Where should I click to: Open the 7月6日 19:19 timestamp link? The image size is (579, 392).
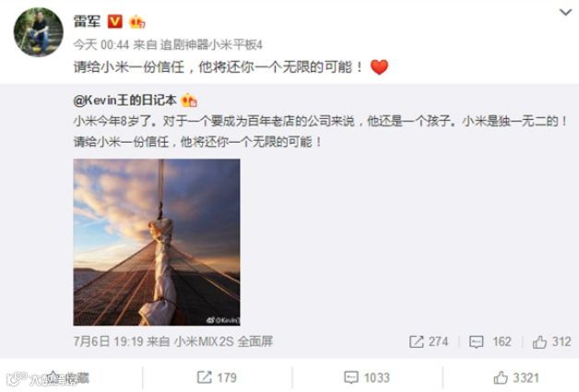click(108, 341)
